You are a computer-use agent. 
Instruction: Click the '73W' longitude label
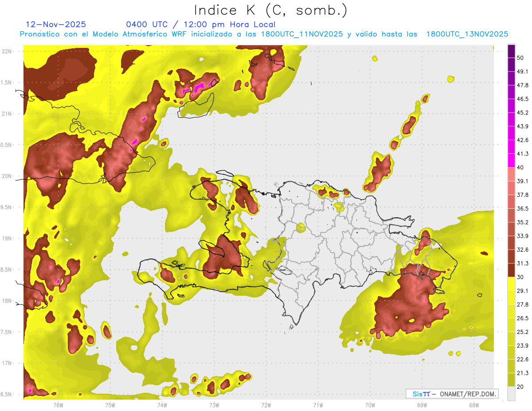[214, 405]
